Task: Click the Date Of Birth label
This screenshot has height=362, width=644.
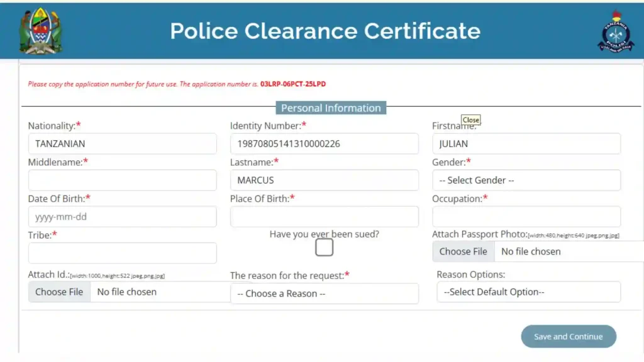Action: [58, 199]
